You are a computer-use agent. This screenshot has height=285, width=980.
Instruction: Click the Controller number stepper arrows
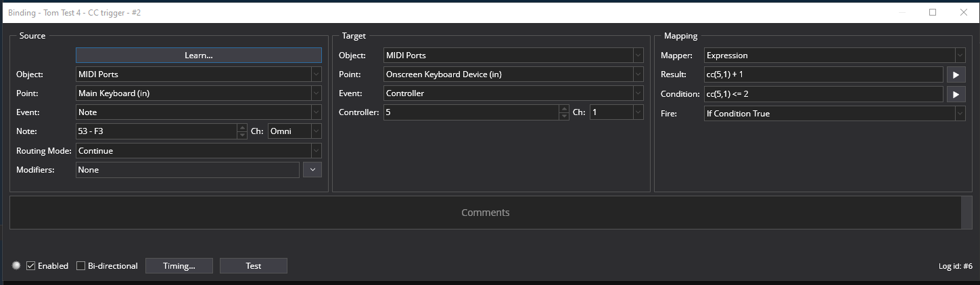coord(564,112)
